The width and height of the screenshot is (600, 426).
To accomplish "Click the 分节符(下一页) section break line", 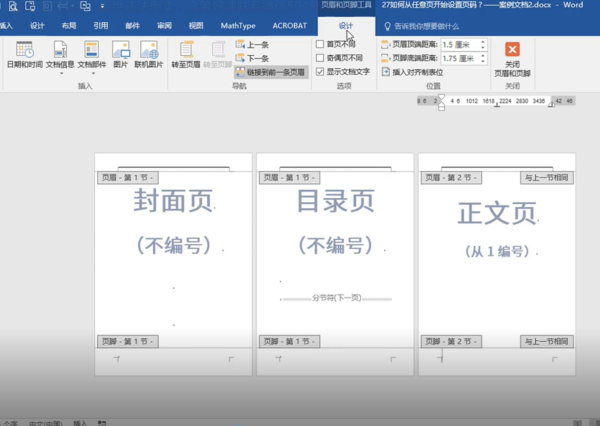I will [x=336, y=298].
